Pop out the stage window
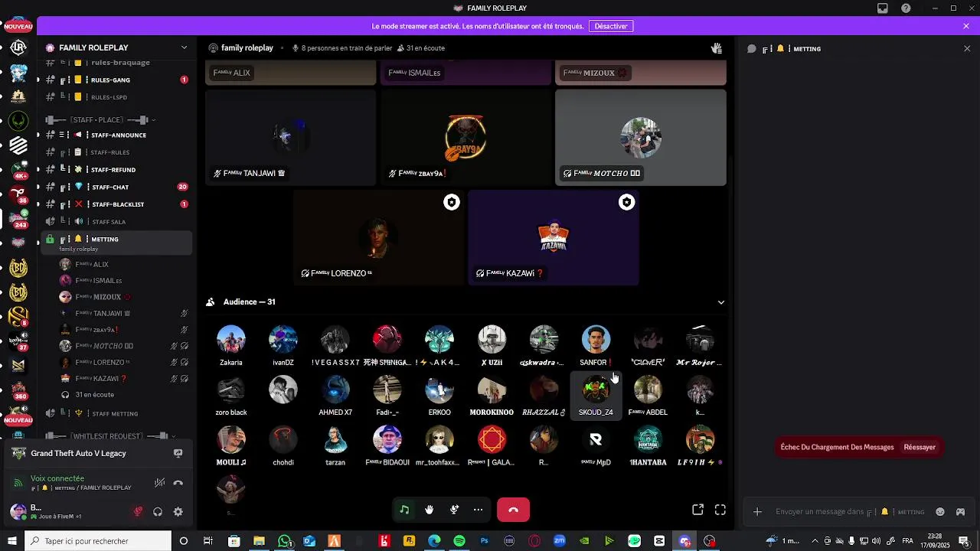The height and width of the screenshot is (551, 980). (697, 510)
